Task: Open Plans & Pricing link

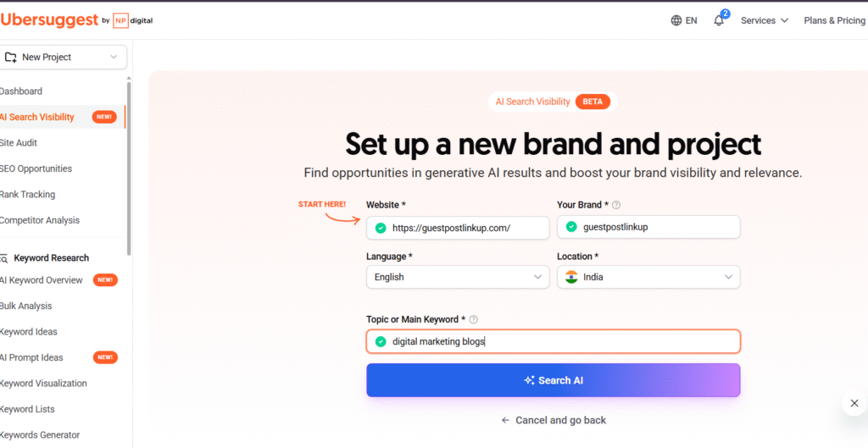Action: [834, 20]
